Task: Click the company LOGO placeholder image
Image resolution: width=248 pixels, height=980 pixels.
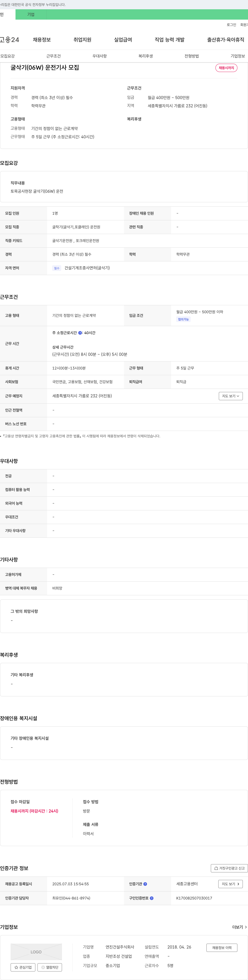Action: click(36, 952)
